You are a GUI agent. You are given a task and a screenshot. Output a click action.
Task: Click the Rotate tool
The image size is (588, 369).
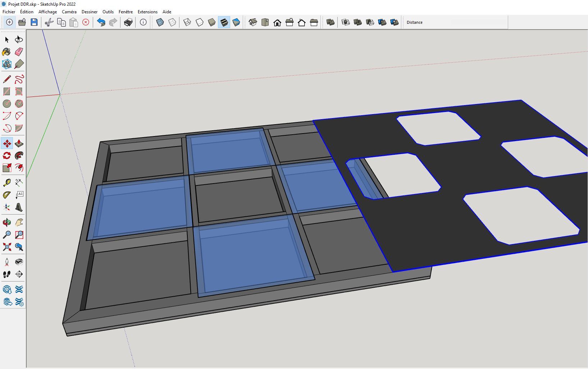(6, 156)
